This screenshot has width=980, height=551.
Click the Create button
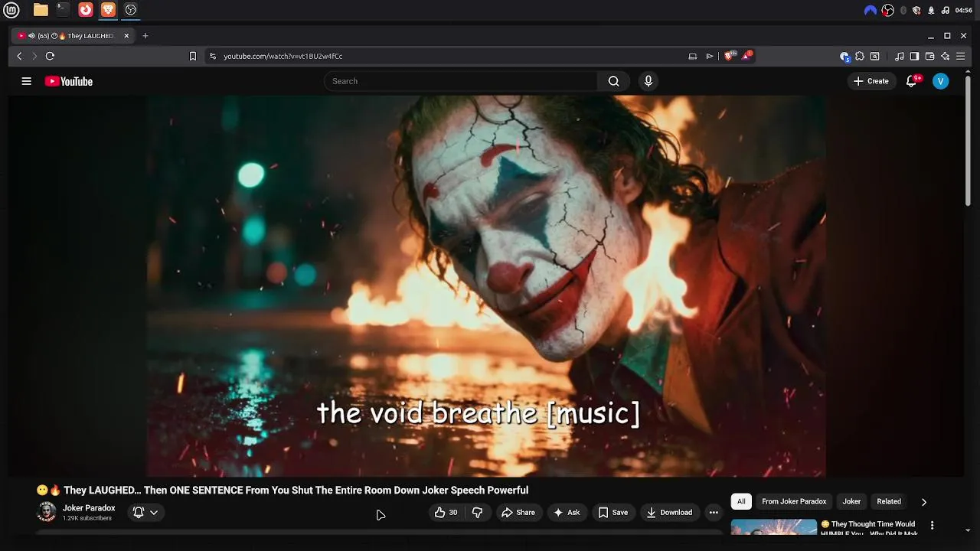coord(871,81)
